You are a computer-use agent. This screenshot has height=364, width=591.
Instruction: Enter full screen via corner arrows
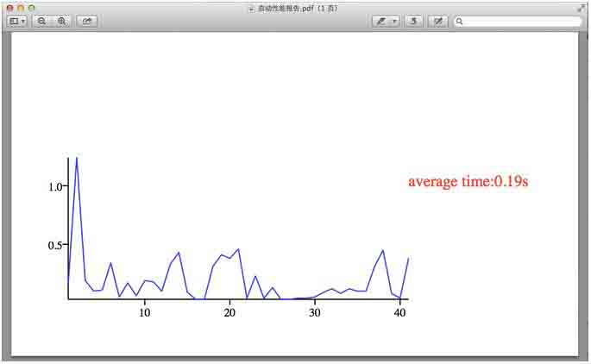pyautogui.click(x=582, y=8)
